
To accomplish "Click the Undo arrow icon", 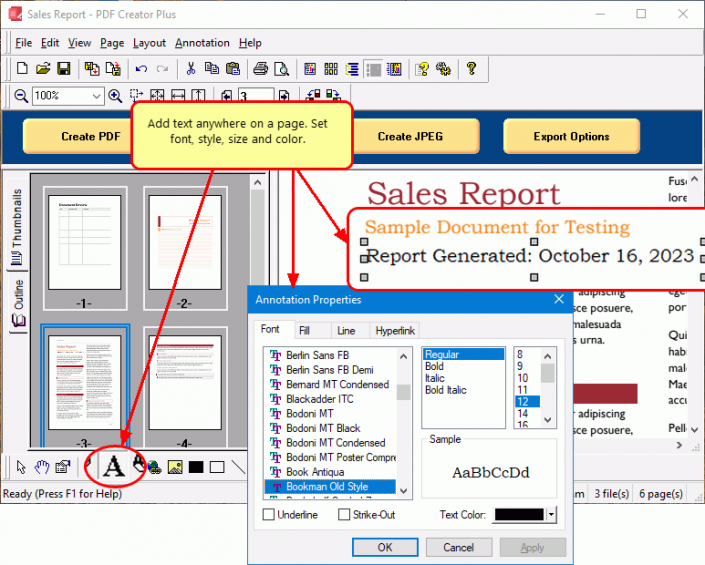I will pyautogui.click(x=141, y=69).
